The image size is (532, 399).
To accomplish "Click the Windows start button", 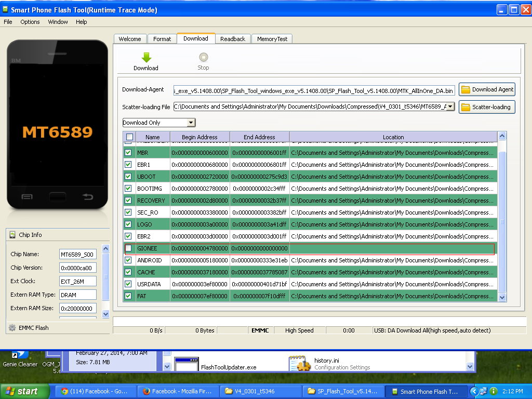I will pyautogui.click(x=24, y=391).
